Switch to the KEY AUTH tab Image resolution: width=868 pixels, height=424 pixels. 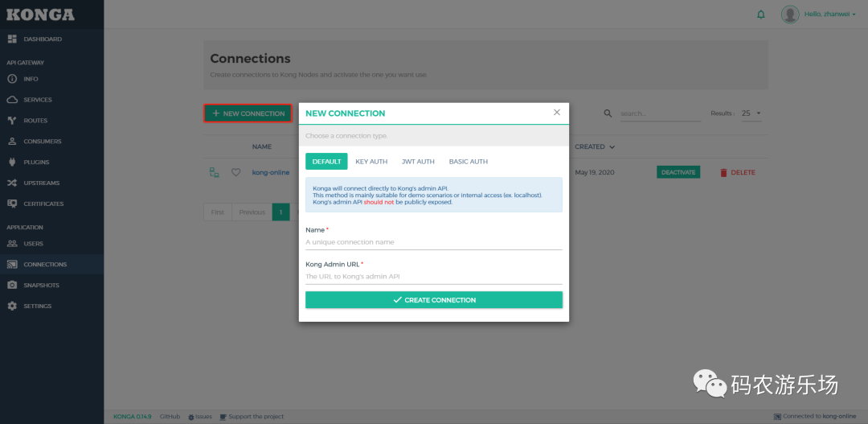[371, 162]
